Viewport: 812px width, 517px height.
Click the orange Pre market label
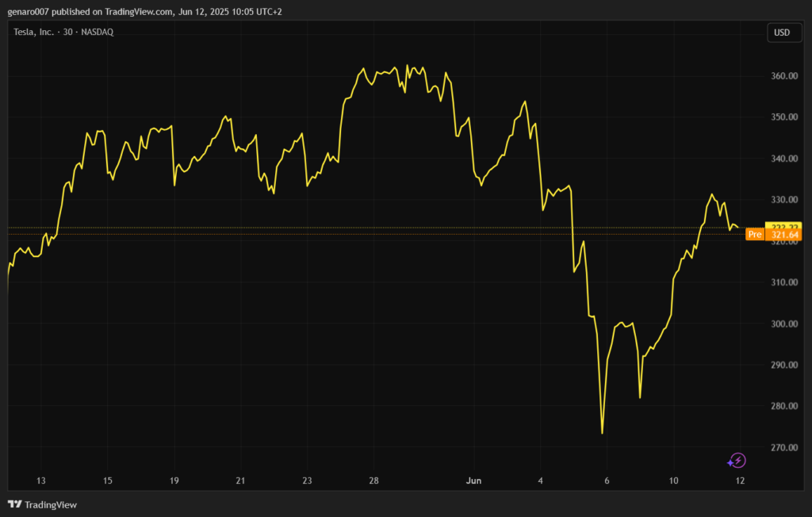pos(754,235)
